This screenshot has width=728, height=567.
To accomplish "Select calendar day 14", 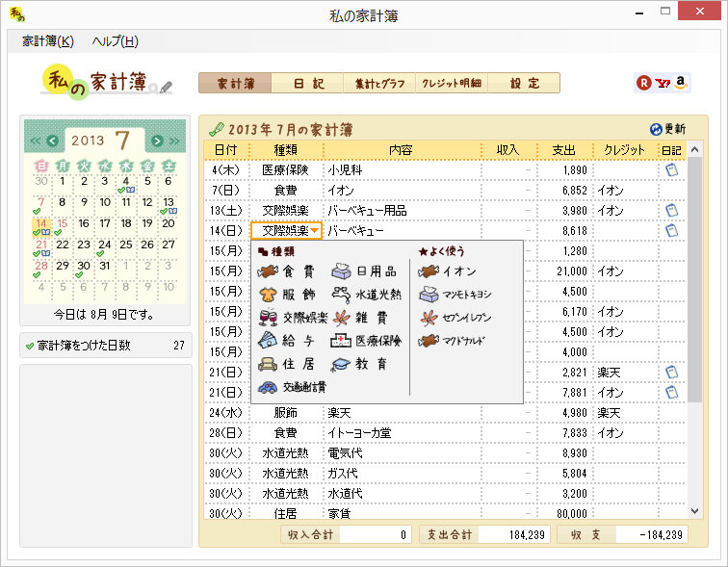I will click(x=41, y=226).
